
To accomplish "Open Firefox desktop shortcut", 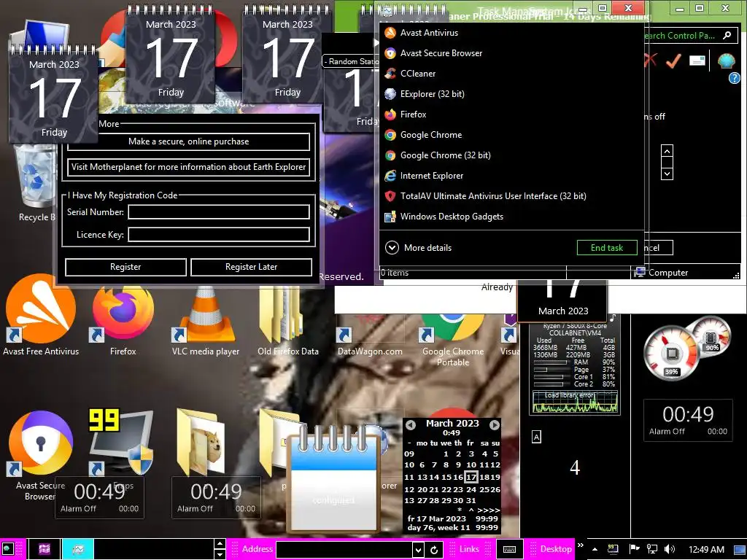I will 123,320.
